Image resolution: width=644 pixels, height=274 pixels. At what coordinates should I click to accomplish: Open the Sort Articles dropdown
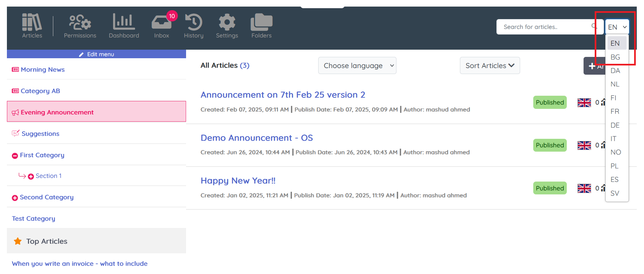click(x=489, y=65)
